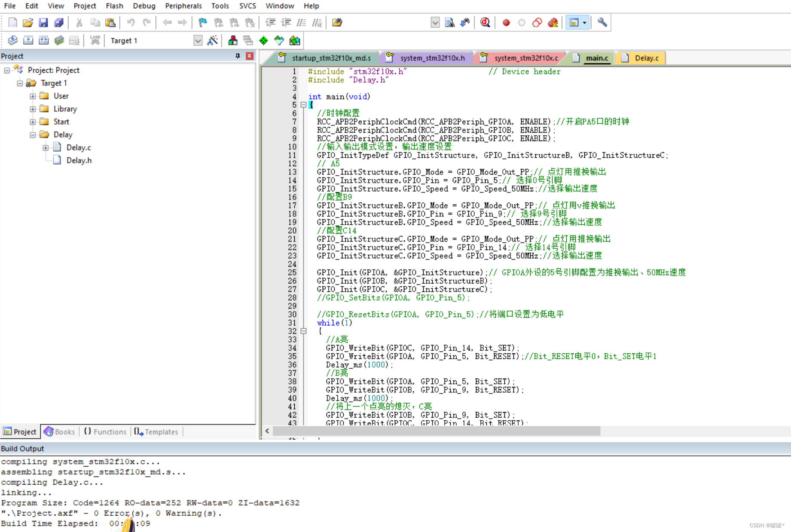Build the target files using the Build icon
The height and width of the screenshot is (532, 791).
[28, 40]
